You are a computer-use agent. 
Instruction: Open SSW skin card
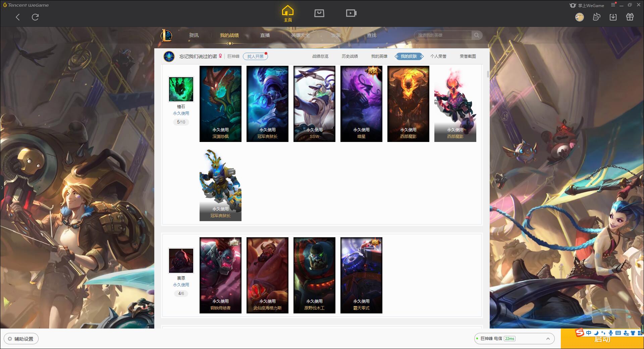coord(314,104)
